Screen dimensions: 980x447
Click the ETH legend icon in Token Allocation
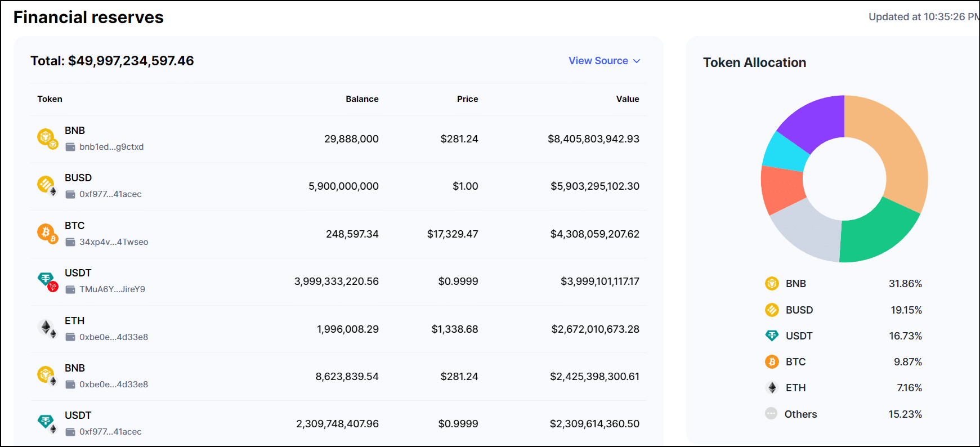772,387
